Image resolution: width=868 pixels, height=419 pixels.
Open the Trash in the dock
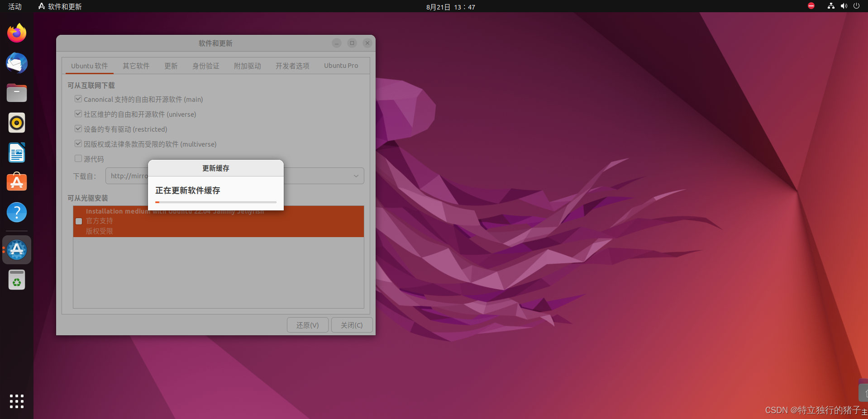coord(17,280)
